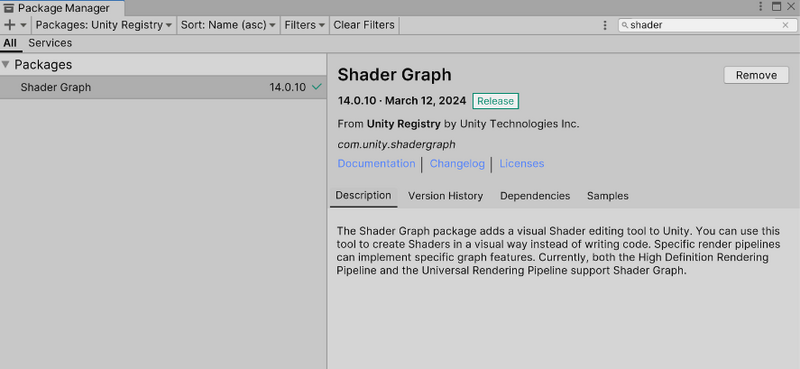This screenshot has height=369, width=800.
Task: Open the Sort: Name (asc) dropdown
Action: pos(228,25)
